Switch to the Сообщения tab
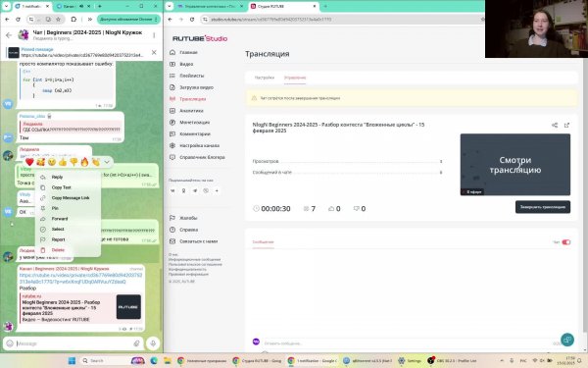The width and height of the screenshot is (588, 368). tap(263, 242)
